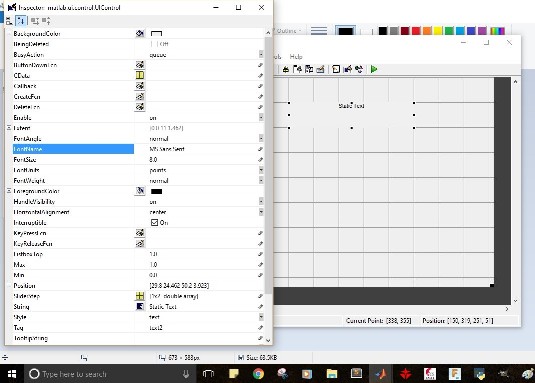Edit the String value Static Text

click(163, 307)
